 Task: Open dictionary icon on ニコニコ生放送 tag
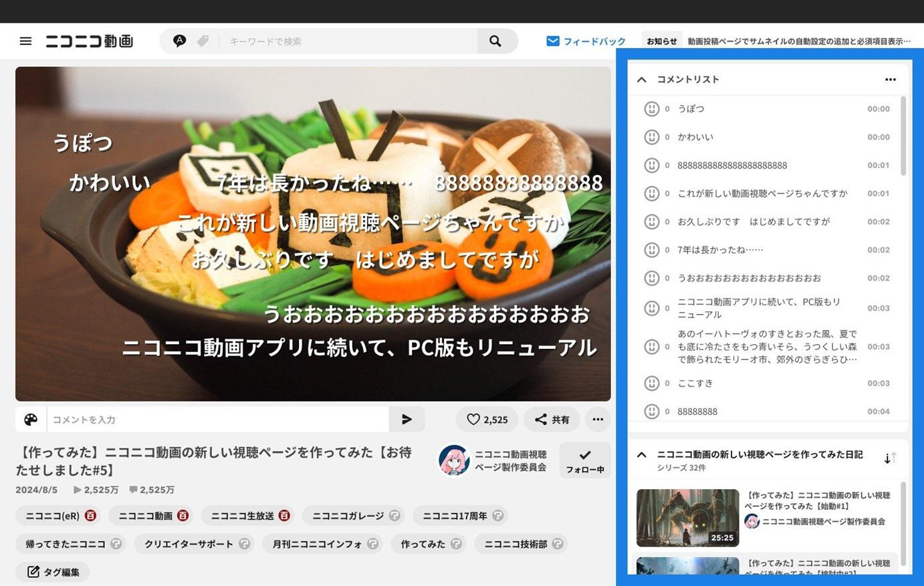[x=284, y=516]
